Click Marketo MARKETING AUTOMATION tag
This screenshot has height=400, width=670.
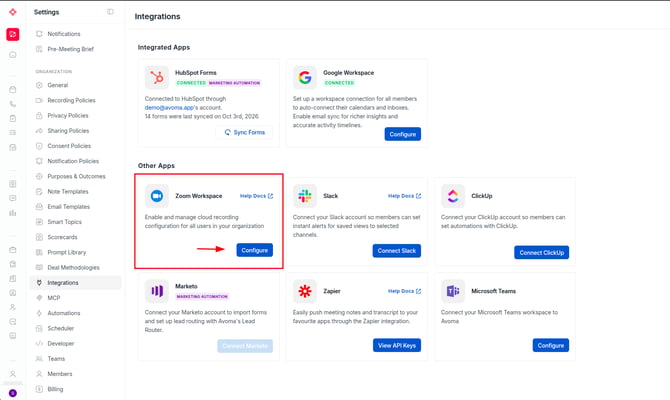coord(202,297)
